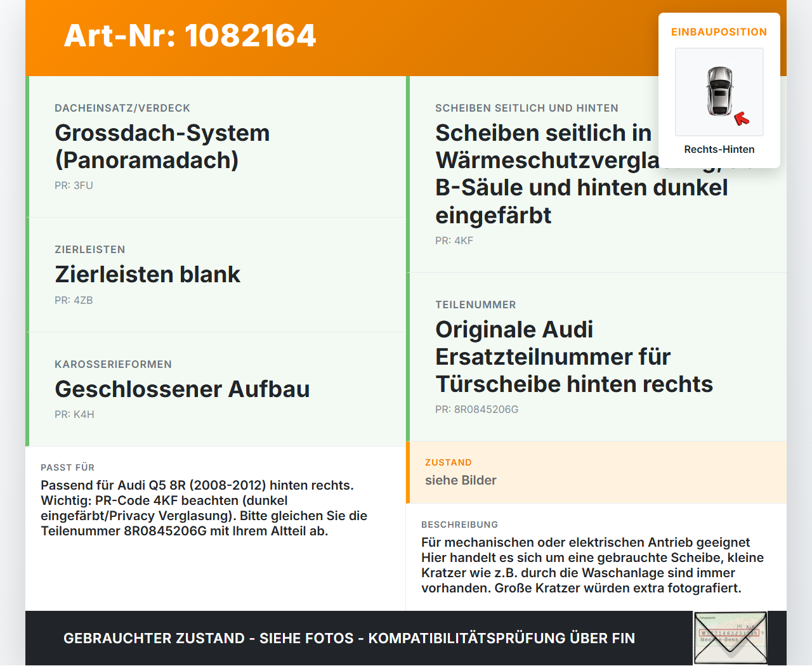Select 'Scheiben seitlich in Wärmeschutzverglasung' heading
Image resolution: width=812 pixels, height=666 pixels.
point(582,174)
